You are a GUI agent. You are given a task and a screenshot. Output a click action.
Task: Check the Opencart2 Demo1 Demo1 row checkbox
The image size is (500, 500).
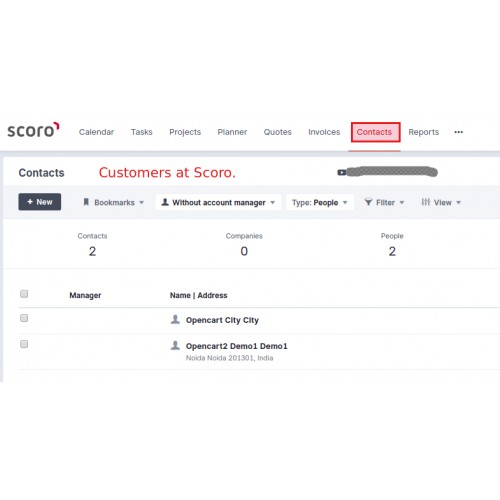coord(24,344)
